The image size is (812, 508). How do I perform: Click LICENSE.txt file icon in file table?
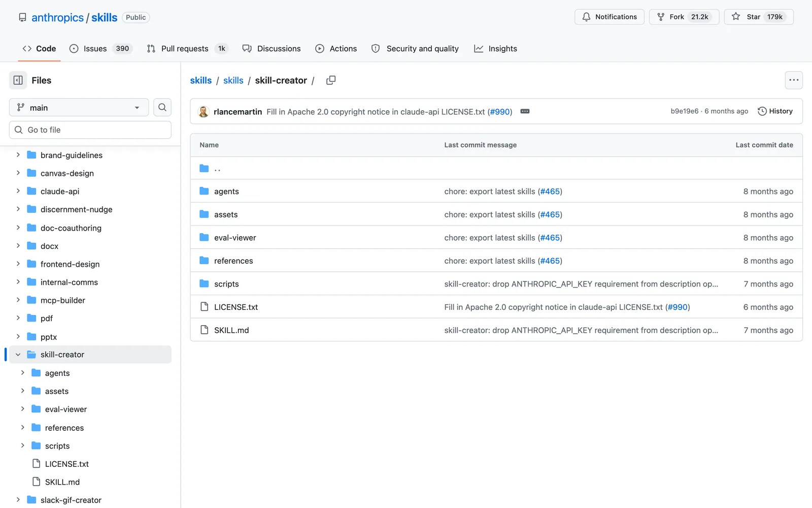(x=204, y=307)
